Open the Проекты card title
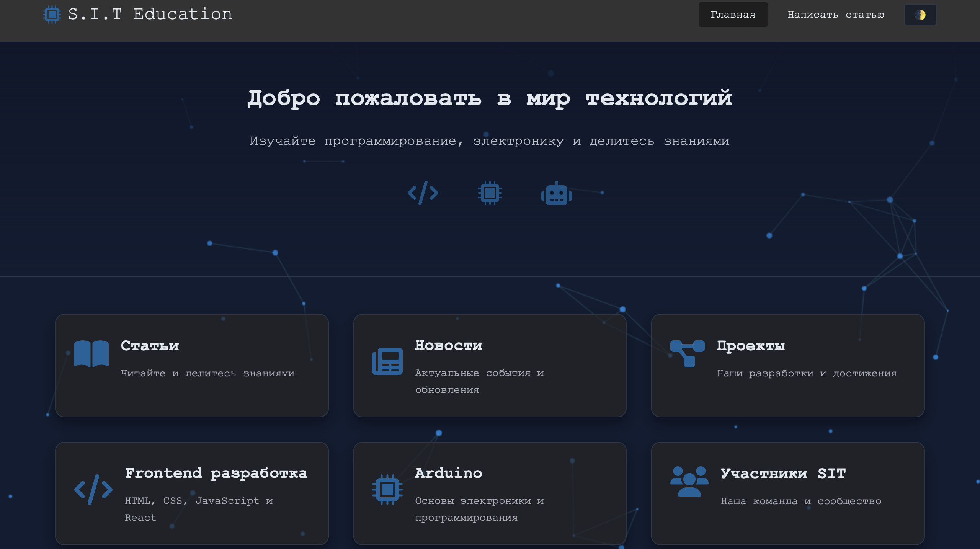980x549 pixels. pyautogui.click(x=751, y=346)
